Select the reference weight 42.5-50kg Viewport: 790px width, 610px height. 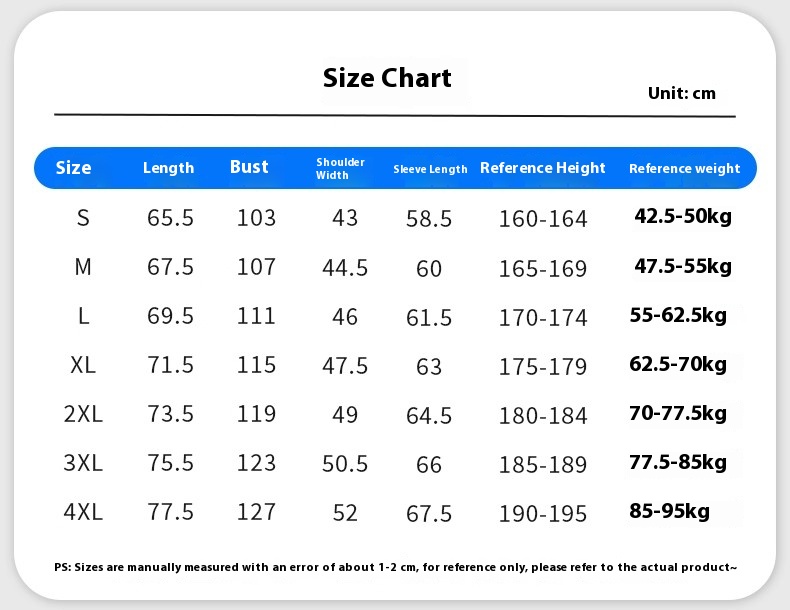(683, 217)
